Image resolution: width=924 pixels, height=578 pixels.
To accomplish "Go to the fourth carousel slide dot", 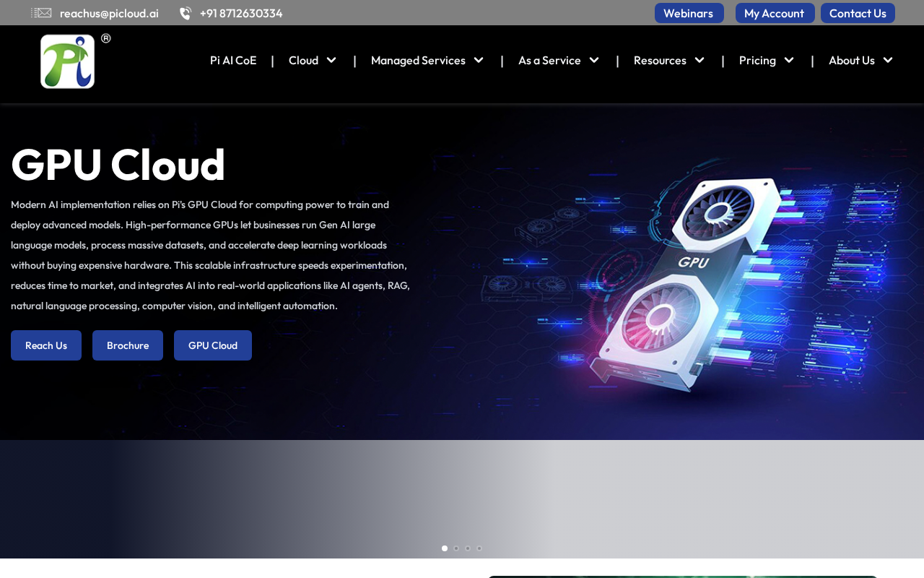I will 479,548.
